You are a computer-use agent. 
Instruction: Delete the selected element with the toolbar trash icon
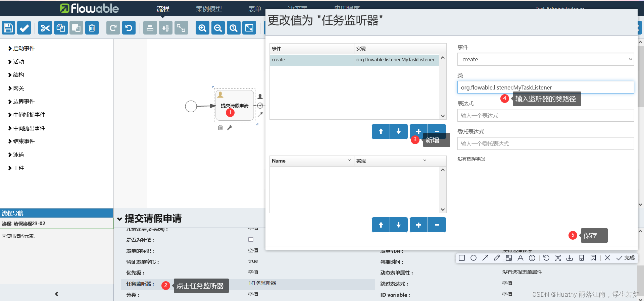pos(92,28)
